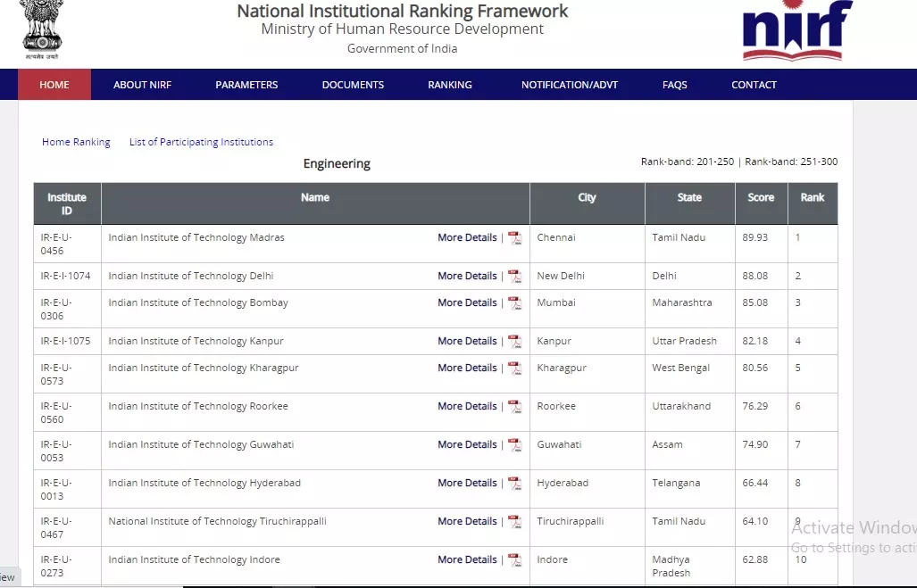Viewport: 917px width, 588px height.
Task: Click the PDF icon for IIT Bombay
Action: point(515,303)
